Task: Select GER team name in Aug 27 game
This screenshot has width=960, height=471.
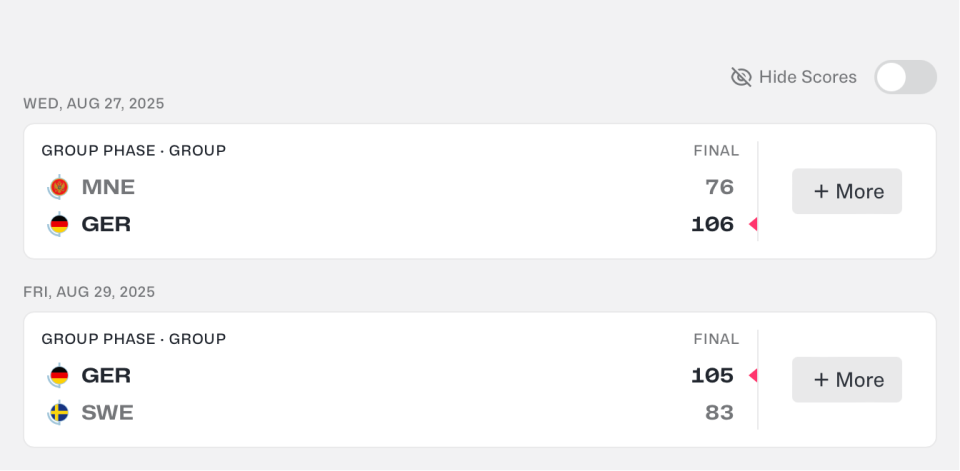Action: point(106,224)
